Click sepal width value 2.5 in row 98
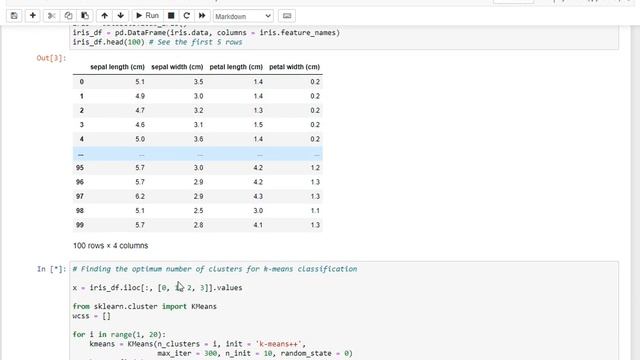Screen dimensions: 640x360 (198, 211)
